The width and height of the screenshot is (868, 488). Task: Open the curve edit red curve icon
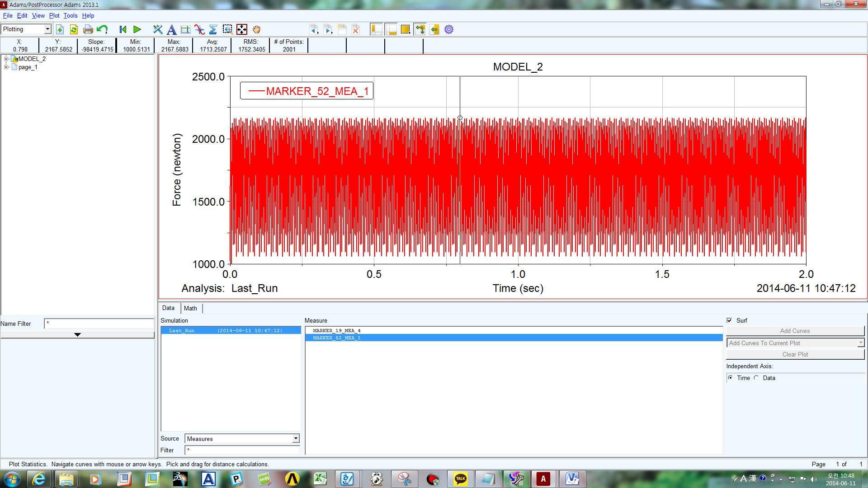coord(199,30)
